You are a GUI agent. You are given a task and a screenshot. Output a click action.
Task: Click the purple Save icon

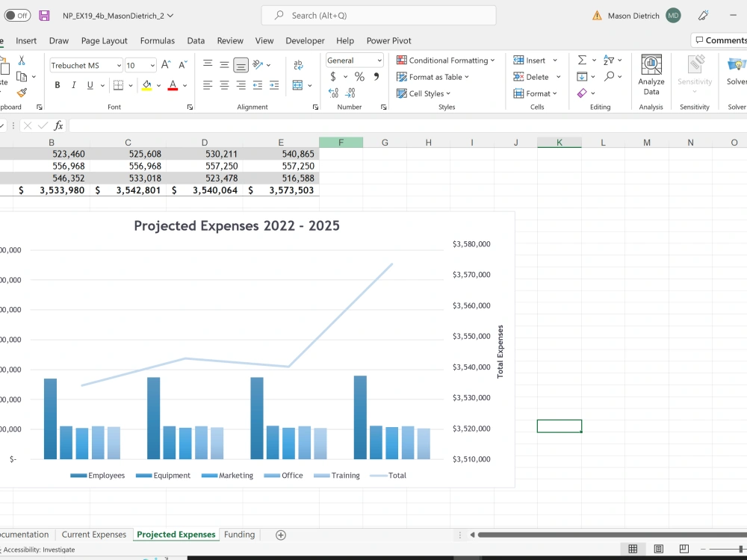point(44,16)
